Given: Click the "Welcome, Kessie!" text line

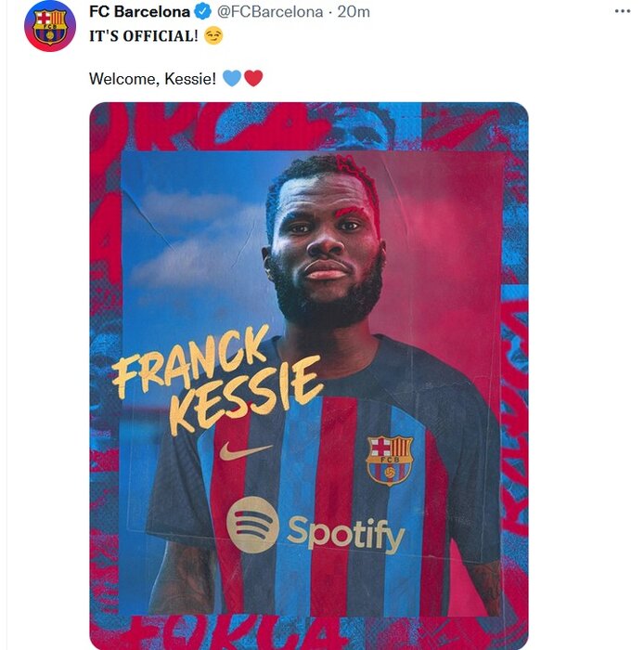Looking at the screenshot, I should [x=152, y=79].
